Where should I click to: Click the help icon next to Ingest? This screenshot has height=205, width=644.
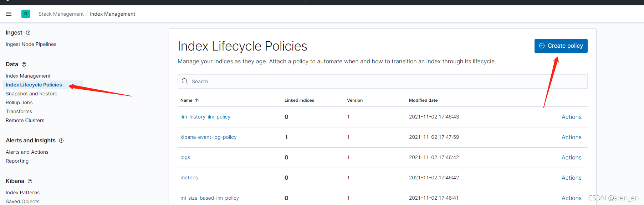(28, 33)
